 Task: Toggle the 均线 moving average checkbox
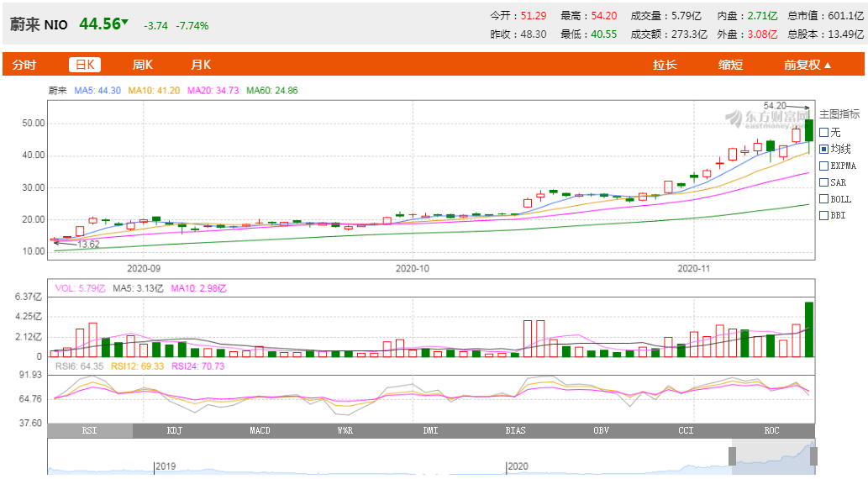point(823,149)
